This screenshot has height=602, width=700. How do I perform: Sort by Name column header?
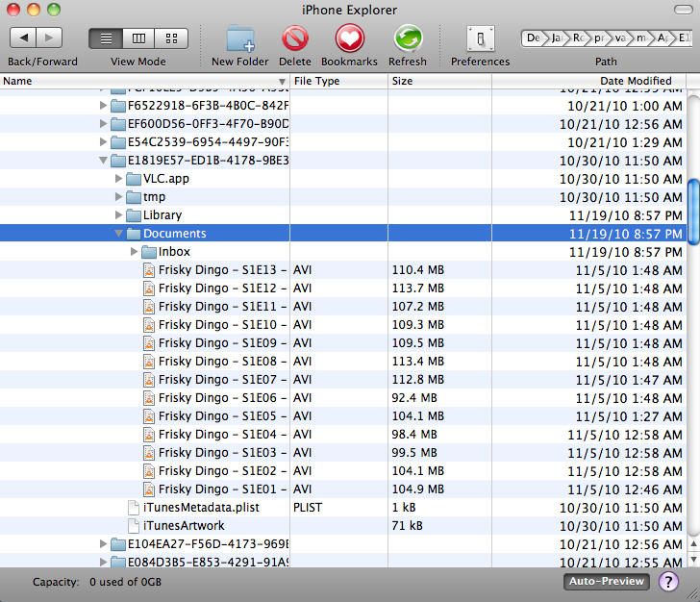(x=144, y=81)
